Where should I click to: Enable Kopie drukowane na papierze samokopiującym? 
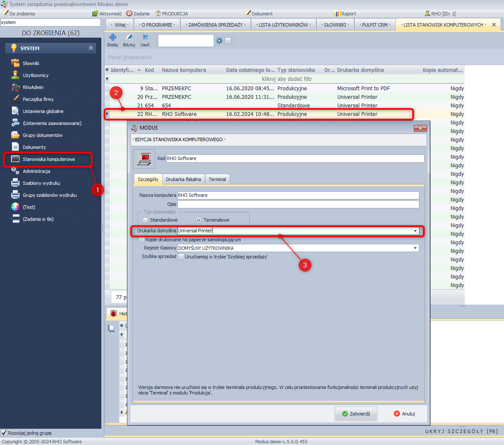(x=142, y=240)
